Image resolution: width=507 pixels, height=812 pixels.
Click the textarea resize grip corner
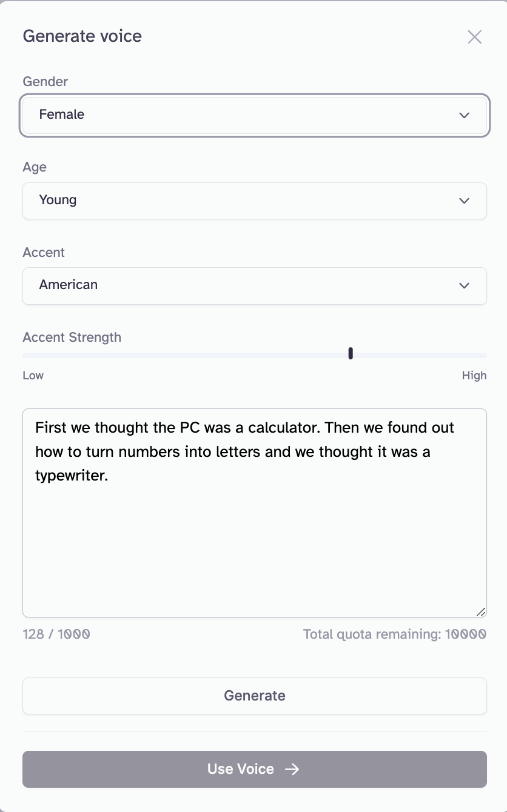pos(481,611)
